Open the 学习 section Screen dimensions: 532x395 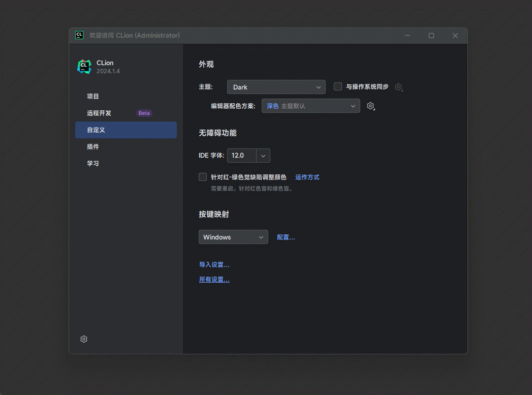[93, 163]
